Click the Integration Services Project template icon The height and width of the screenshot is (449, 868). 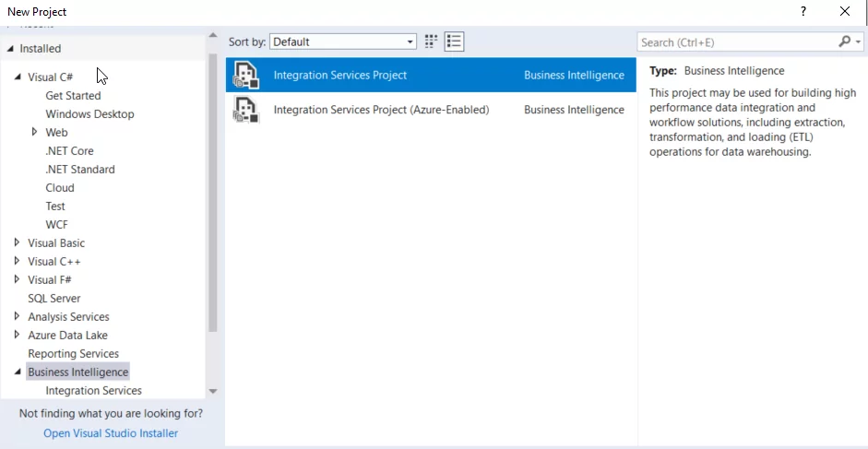click(245, 75)
